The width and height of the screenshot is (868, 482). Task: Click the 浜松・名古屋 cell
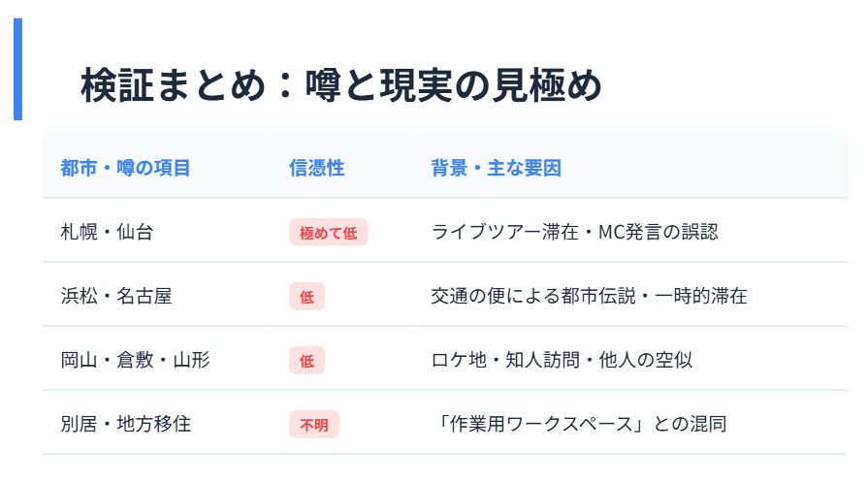[x=115, y=296]
